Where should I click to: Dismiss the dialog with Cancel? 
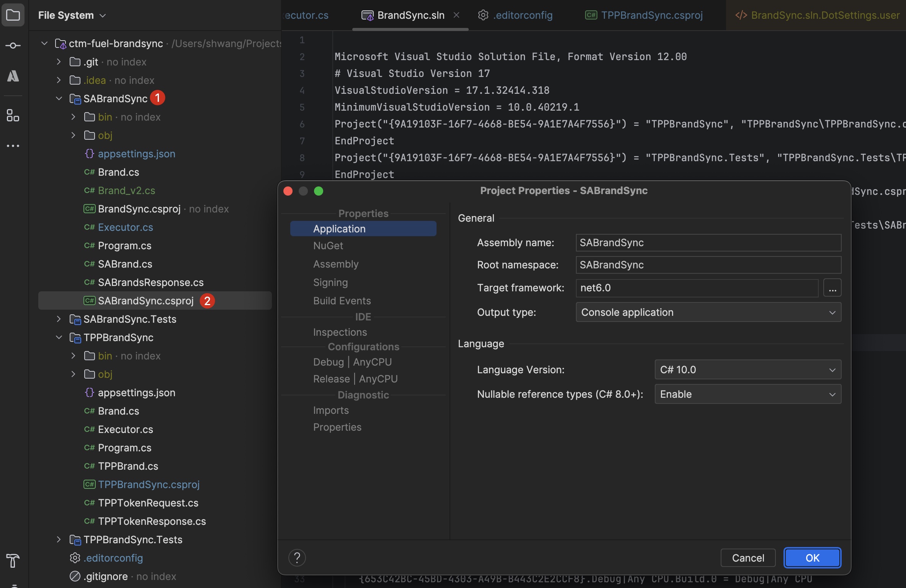point(747,558)
